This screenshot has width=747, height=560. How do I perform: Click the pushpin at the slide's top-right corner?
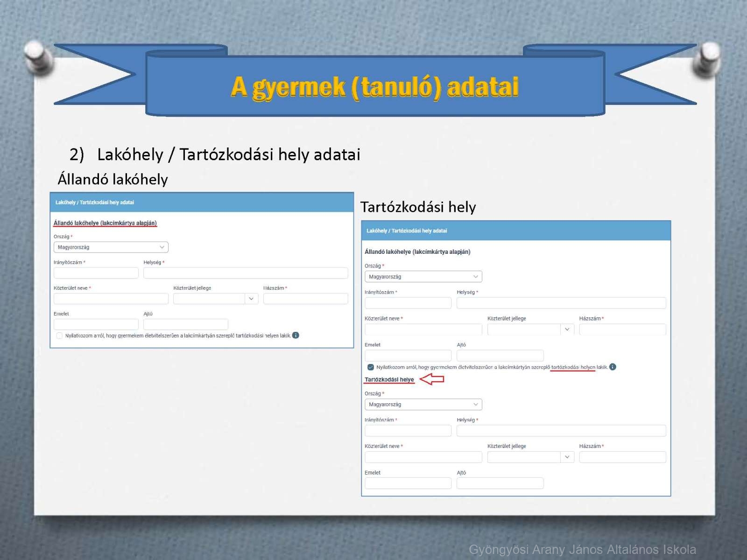(708, 58)
